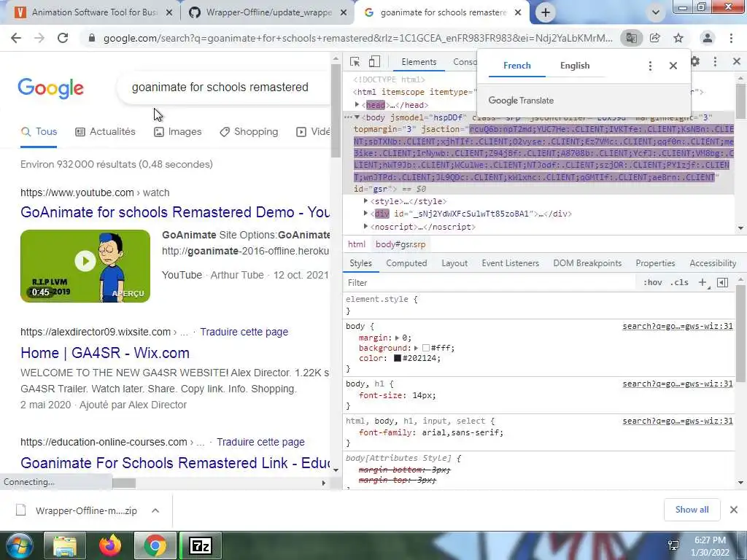Expand the div _sNj2YdWXFc node

click(365, 214)
